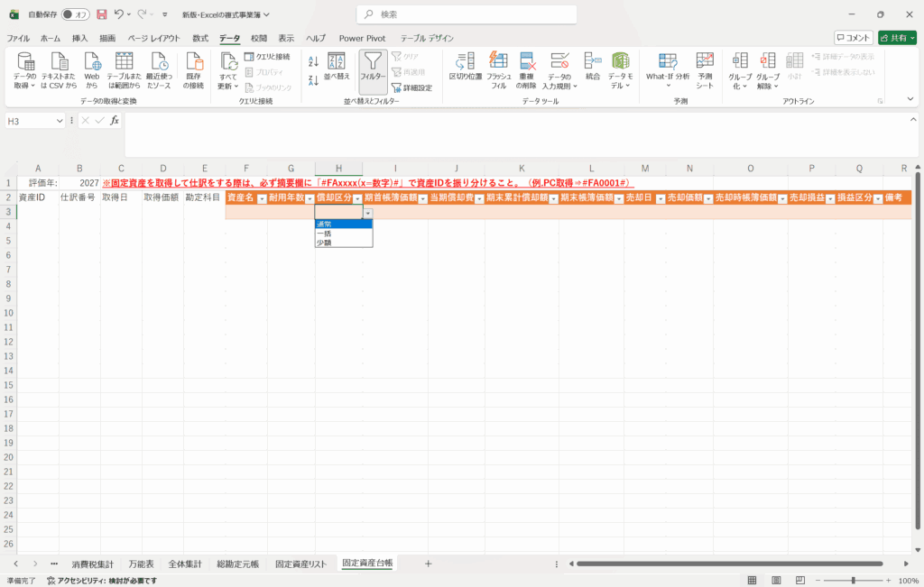This screenshot has height=587, width=924.
Task: Sort ascending with the A-Z icon
Action: (313, 61)
